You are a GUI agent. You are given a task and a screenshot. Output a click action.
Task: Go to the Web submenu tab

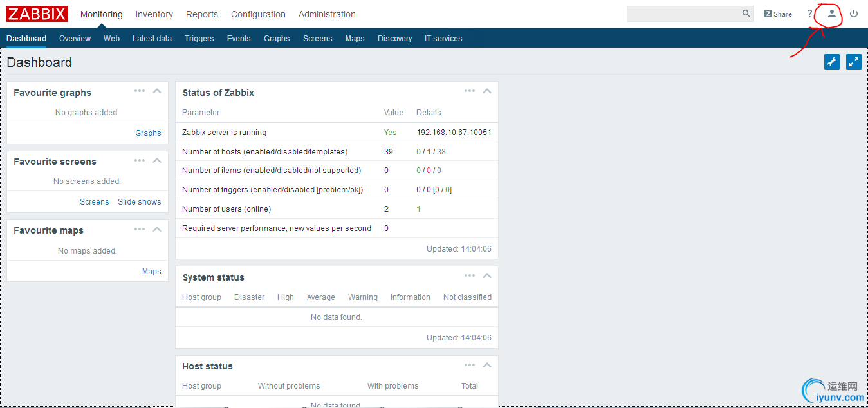(x=111, y=39)
